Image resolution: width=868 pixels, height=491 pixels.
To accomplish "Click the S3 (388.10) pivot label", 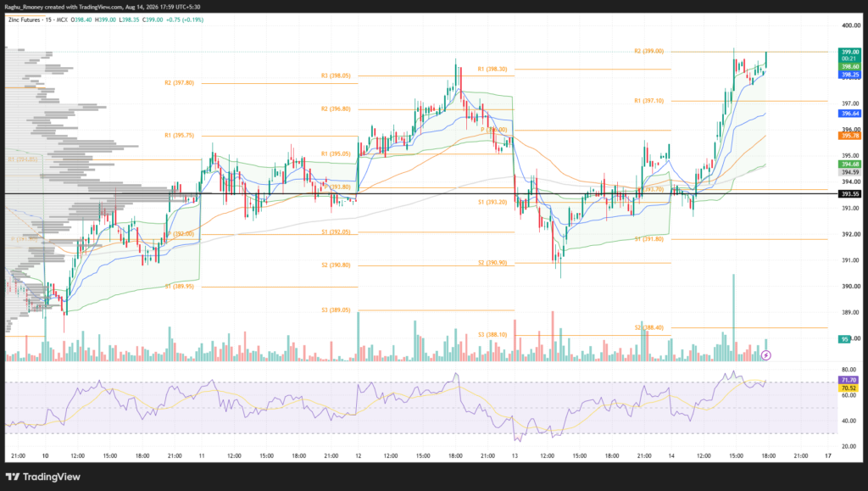I will click(492, 334).
